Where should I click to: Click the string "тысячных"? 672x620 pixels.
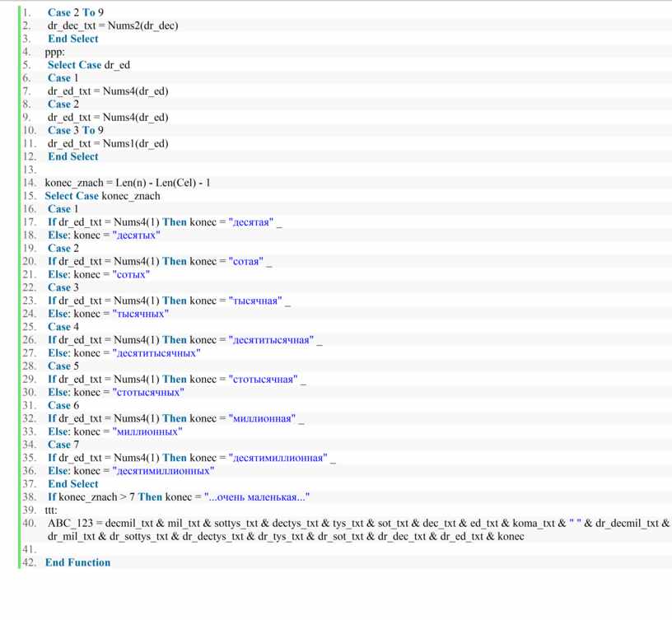pyautogui.click(x=141, y=314)
